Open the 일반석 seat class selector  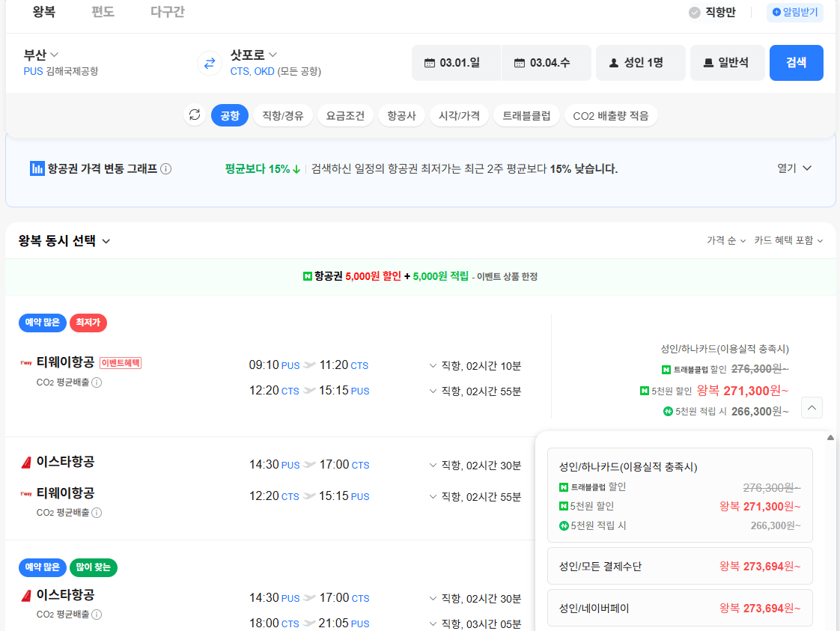pos(728,63)
